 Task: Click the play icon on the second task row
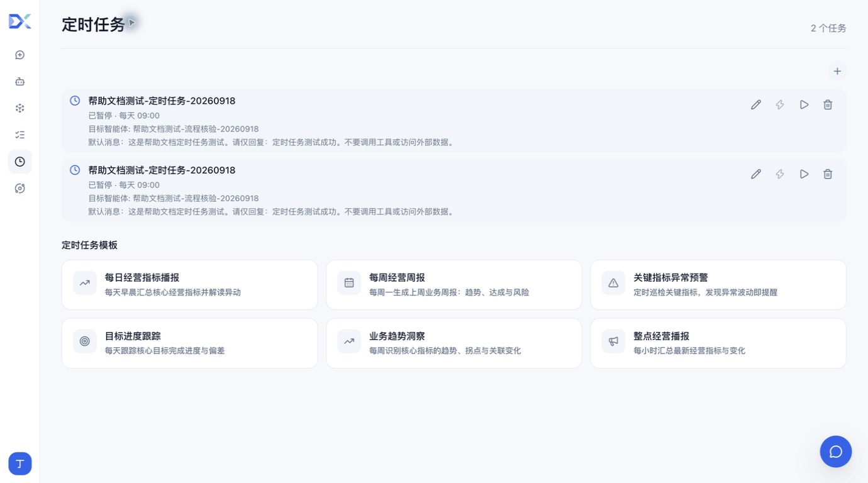[x=804, y=174]
